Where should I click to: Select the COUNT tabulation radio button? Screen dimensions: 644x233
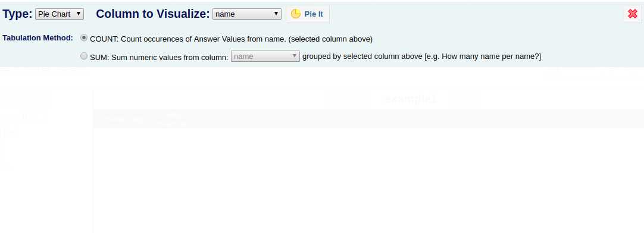(x=84, y=37)
